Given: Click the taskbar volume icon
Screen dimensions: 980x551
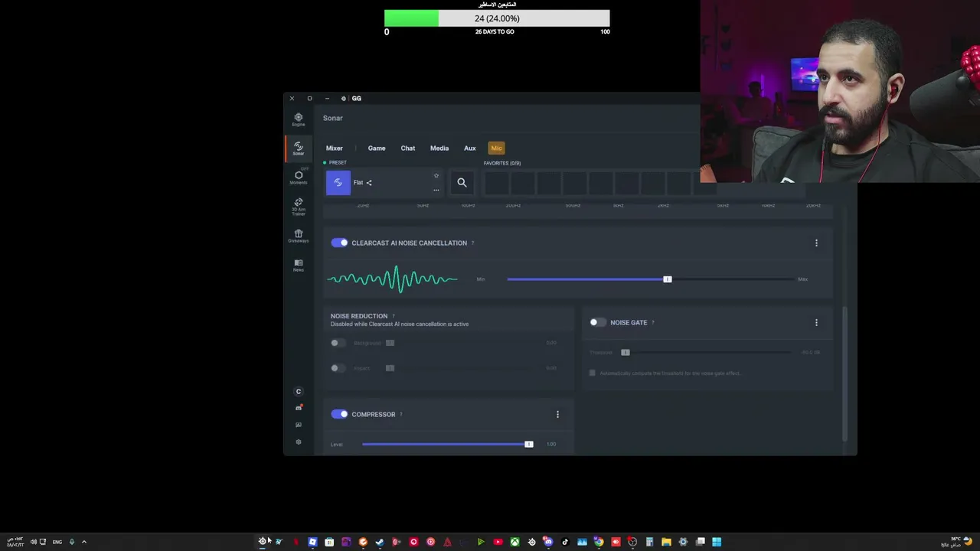Looking at the screenshot, I should pos(33,542).
